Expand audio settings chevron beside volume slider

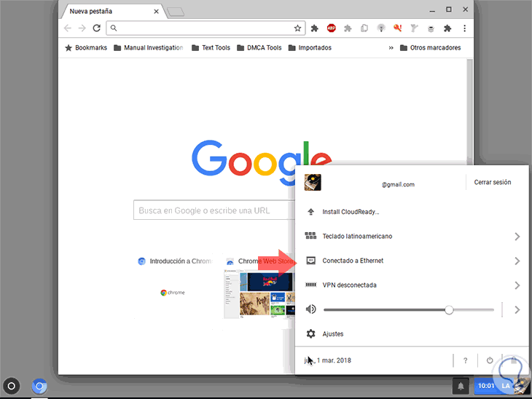(517, 309)
